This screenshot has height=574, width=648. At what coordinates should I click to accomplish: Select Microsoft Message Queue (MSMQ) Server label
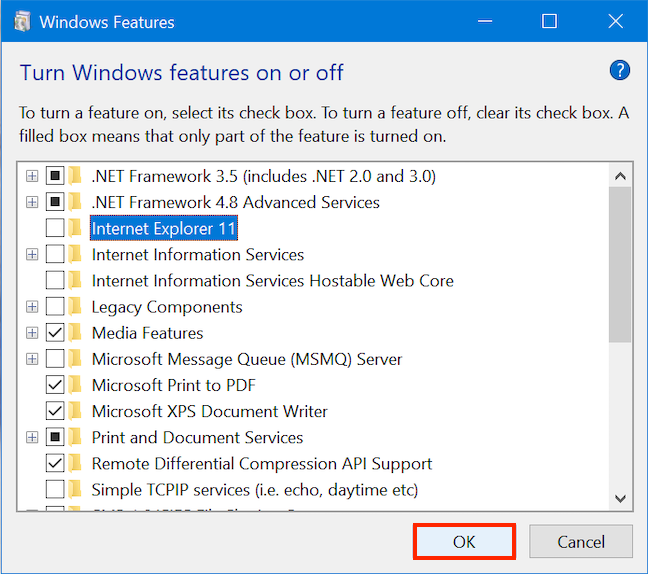(247, 359)
